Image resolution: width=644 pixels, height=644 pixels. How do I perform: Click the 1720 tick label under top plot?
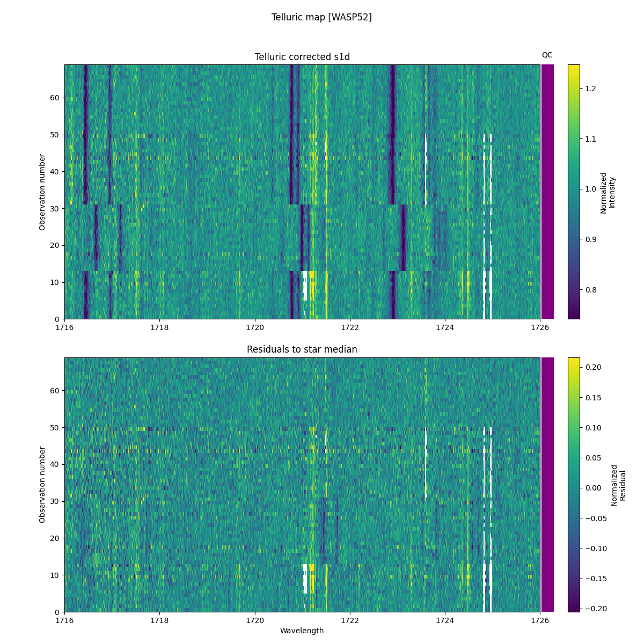tap(254, 327)
